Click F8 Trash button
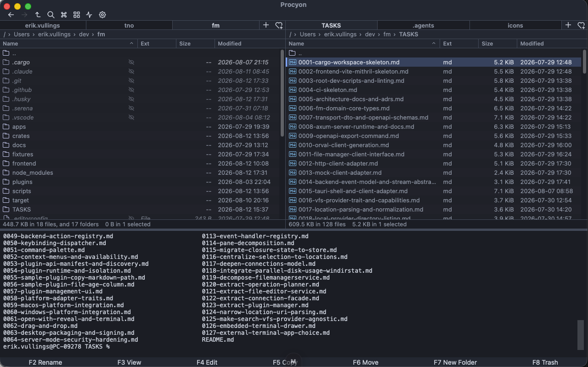 (x=545, y=362)
